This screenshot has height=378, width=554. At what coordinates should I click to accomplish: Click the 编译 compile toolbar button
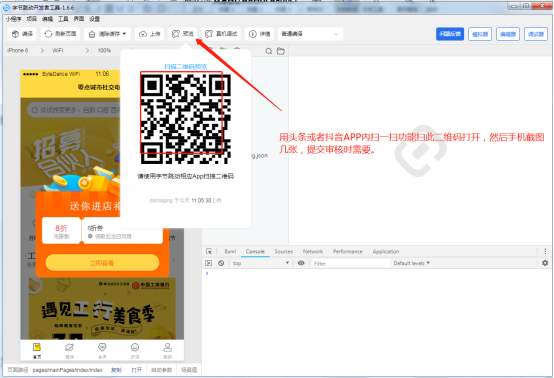click(22, 34)
